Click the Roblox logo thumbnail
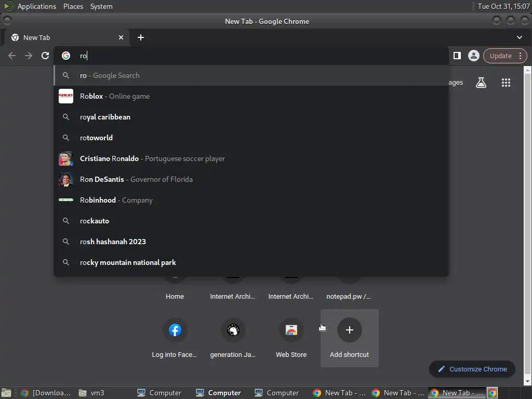 pyautogui.click(x=66, y=96)
